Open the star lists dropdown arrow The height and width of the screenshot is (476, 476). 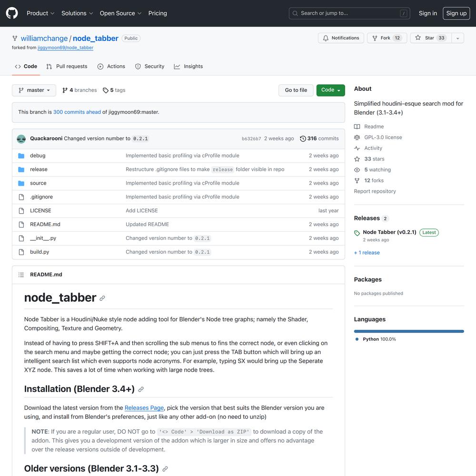coord(457,38)
